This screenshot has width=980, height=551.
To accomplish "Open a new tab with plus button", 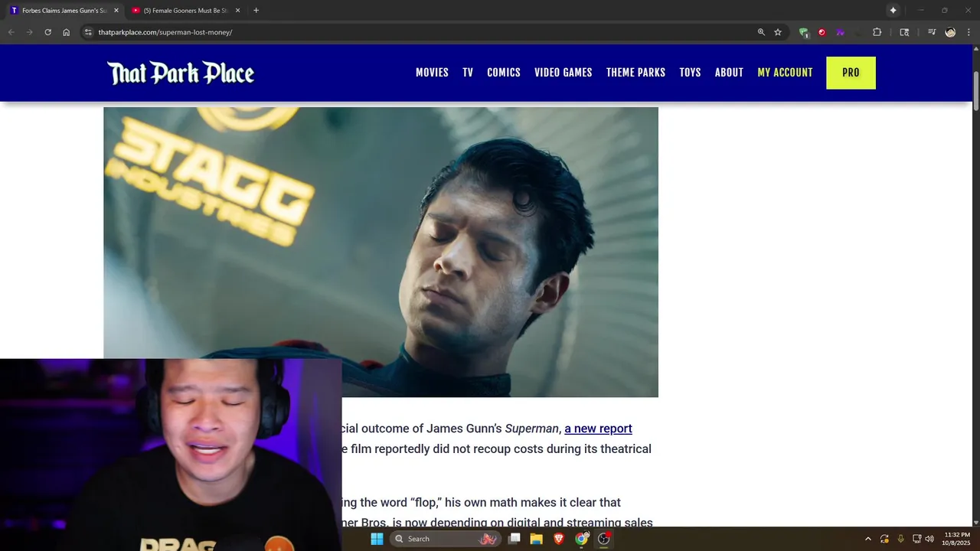I will click(x=256, y=10).
